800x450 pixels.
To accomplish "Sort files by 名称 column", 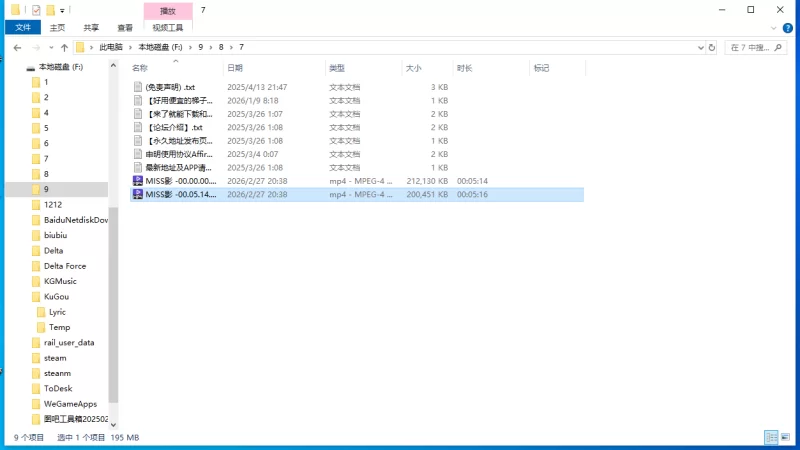I will [x=140, y=68].
